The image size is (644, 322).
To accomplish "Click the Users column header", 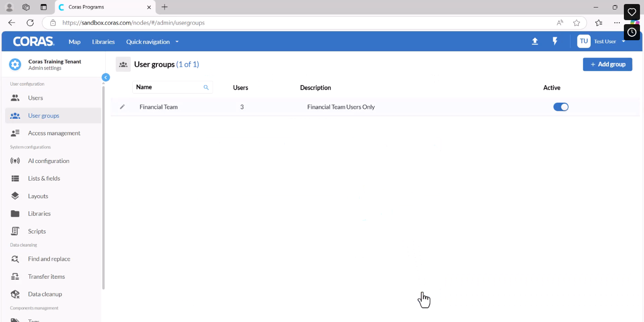I will 240,88.
